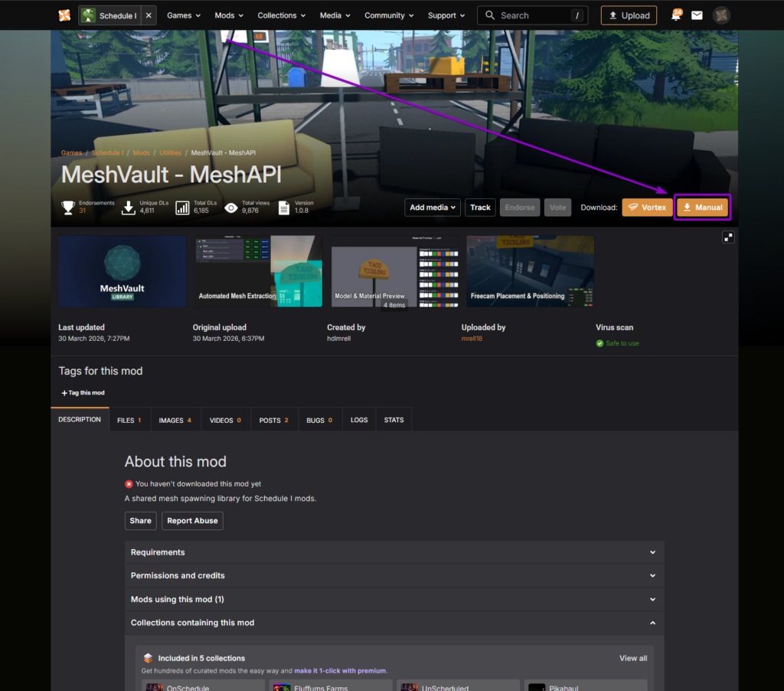Click the Report Abuse button

pyautogui.click(x=192, y=520)
